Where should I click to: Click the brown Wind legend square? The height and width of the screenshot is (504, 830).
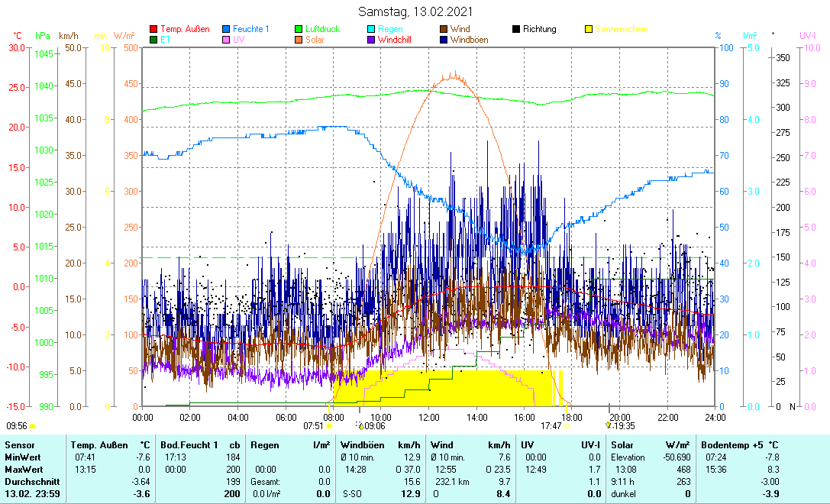tap(444, 30)
